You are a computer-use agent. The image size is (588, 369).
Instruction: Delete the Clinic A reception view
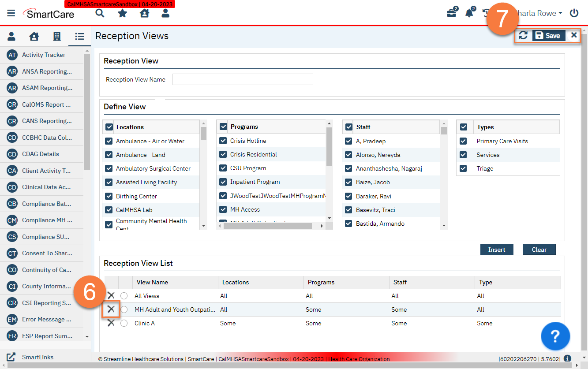tap(111, 323)
